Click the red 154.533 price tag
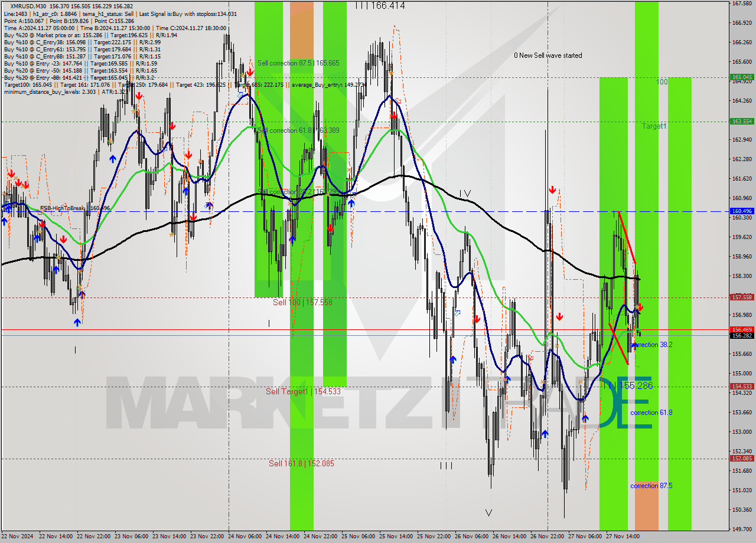This screenshot has height=543, width=756. click(x=742, y=387)
